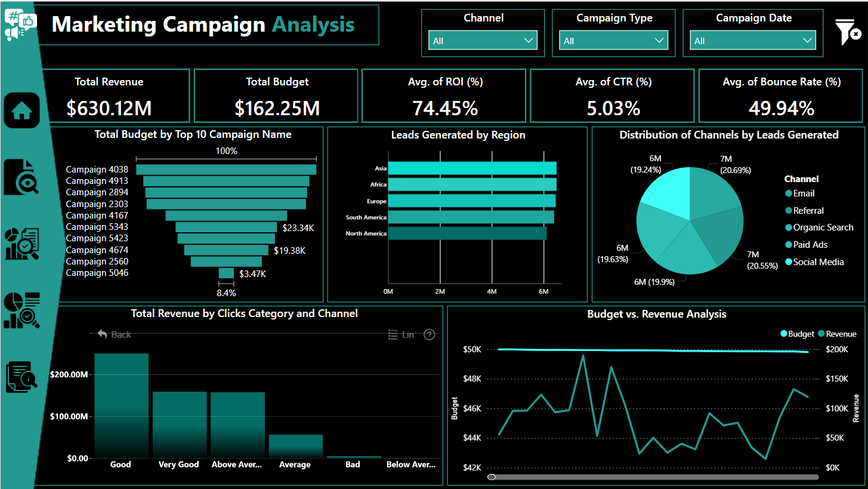Click the Total Revenue card
Viewport: 868px width, 489px height.
[115, 96]
